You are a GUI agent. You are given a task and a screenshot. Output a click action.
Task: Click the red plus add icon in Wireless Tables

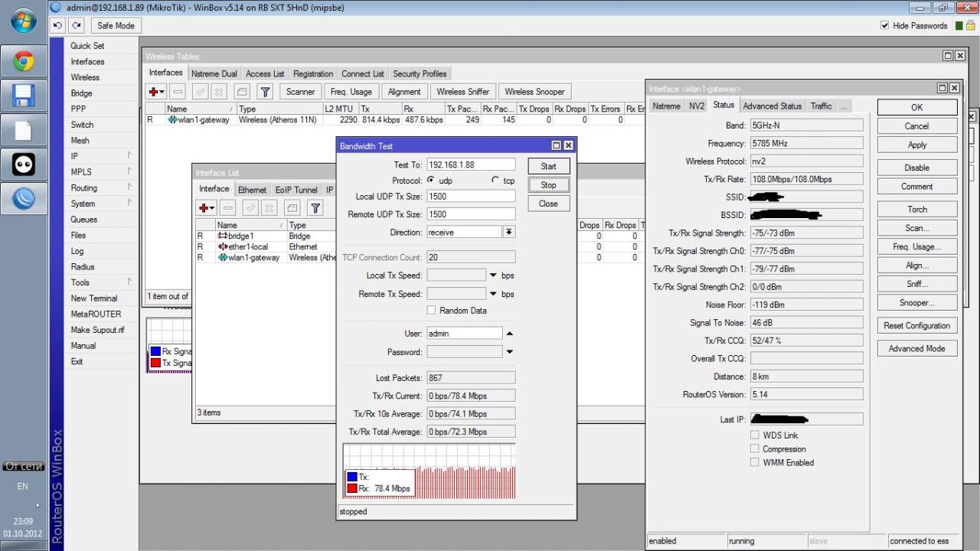154,92
